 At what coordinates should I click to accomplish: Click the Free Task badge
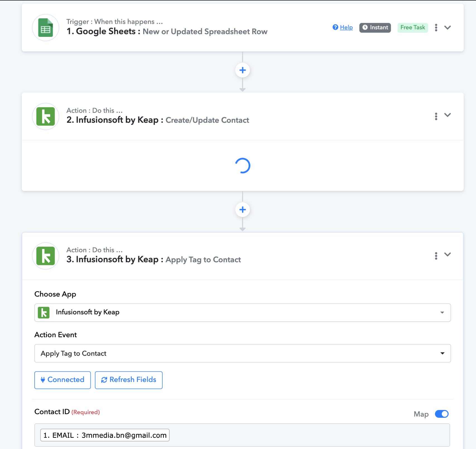(x=413, y=27)
